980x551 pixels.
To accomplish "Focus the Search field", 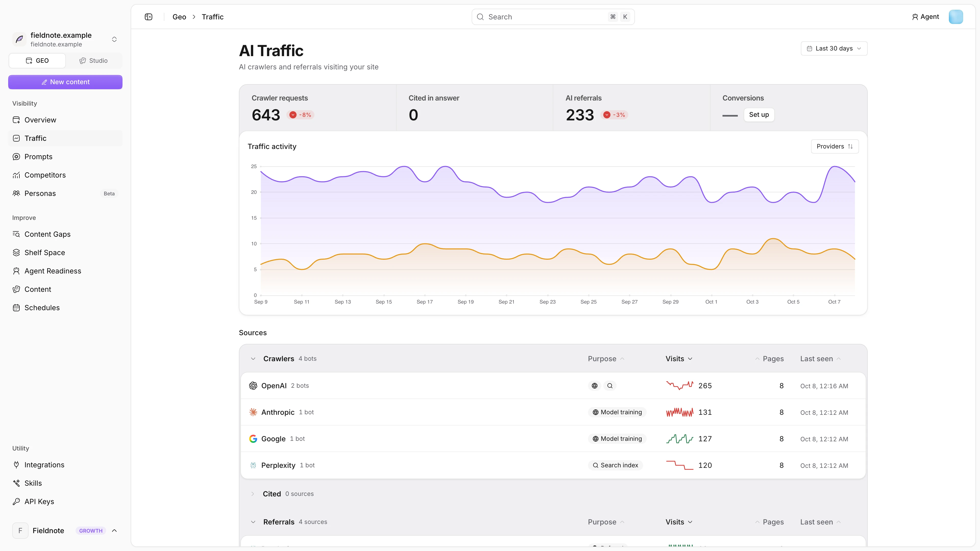I will (553, 17).
